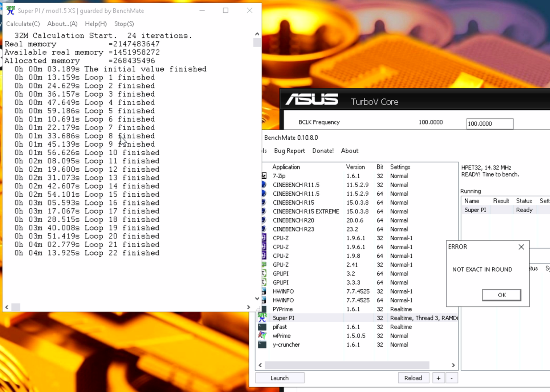Click the y-cruncher application icon
Viewport: 550px width, 392px height.
tap(262, 344)
